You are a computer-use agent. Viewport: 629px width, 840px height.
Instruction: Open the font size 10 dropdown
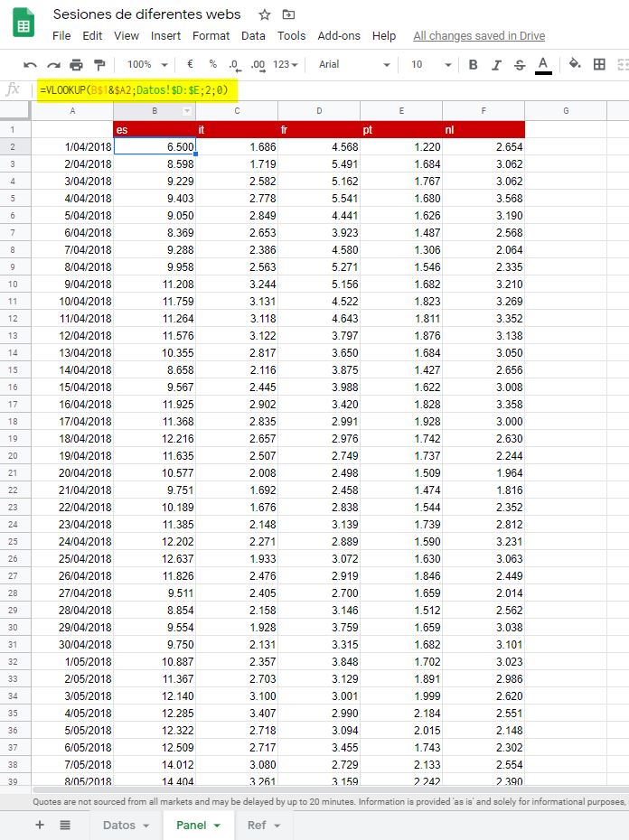click(430, 65)
